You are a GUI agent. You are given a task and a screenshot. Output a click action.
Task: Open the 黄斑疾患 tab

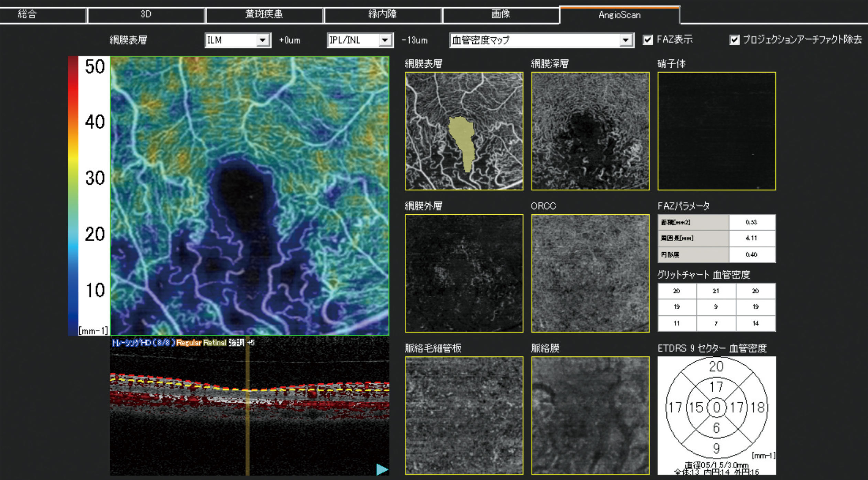(x=264, y=14)
